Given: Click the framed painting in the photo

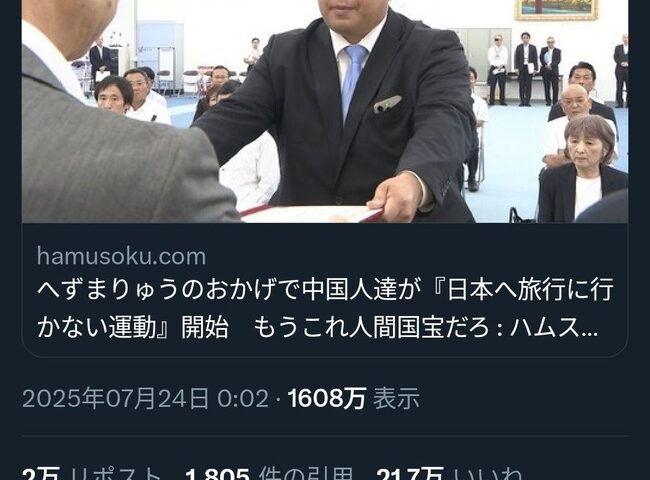Looking at the screenshot, I should coord(556,9).
